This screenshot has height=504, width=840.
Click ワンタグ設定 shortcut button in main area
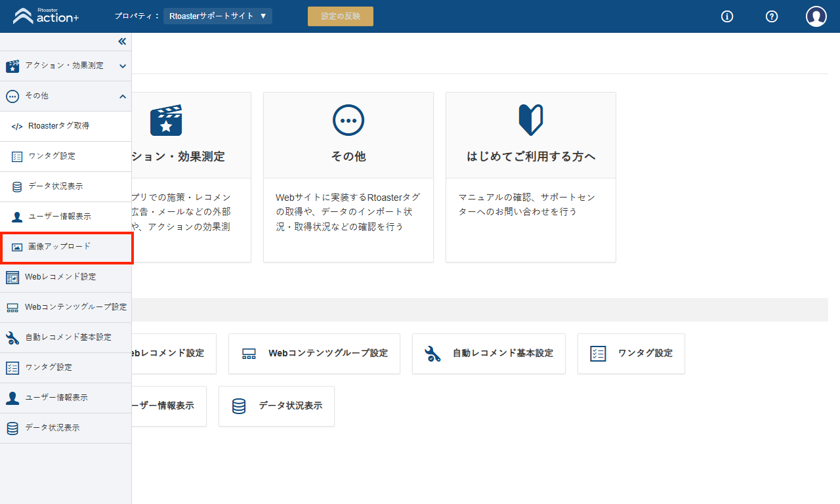(x=631, y=354)
